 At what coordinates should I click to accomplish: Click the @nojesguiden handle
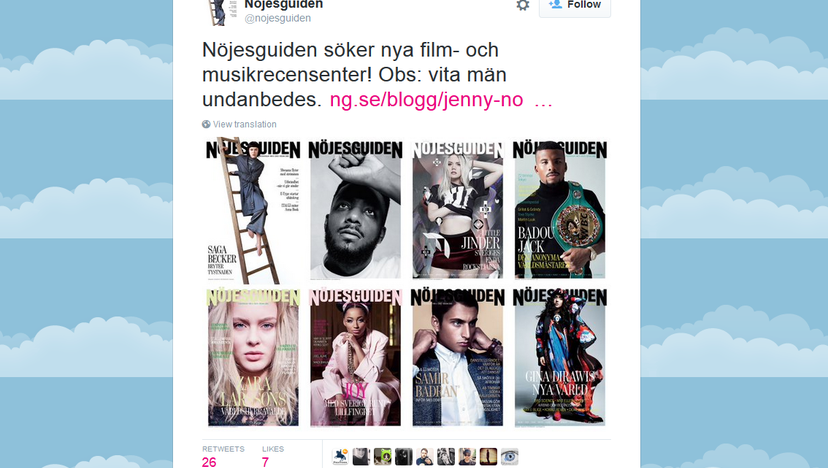pos(277,18)
